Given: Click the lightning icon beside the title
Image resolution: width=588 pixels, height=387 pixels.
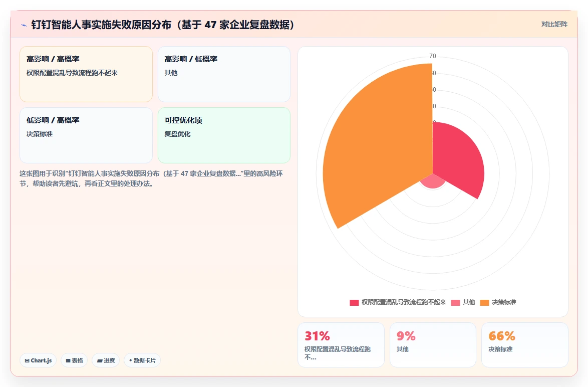Looking at the screenshot, I should coord(24,25).
